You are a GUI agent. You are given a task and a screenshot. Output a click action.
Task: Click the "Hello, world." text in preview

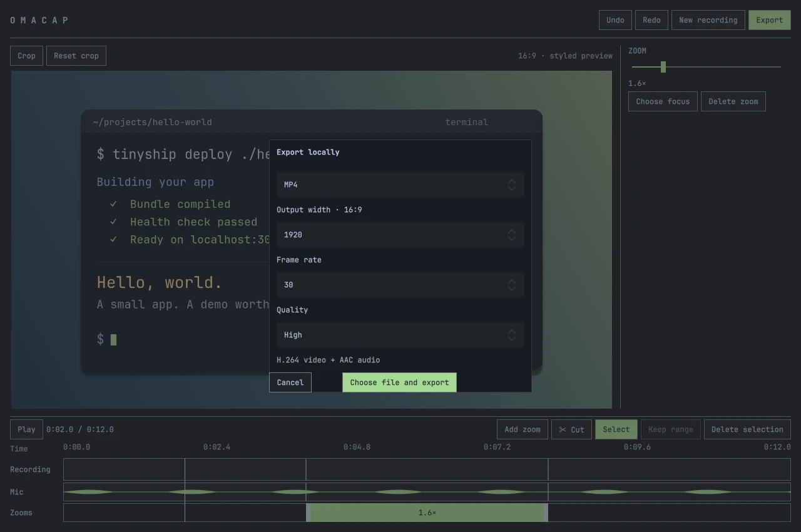(160, 282)
